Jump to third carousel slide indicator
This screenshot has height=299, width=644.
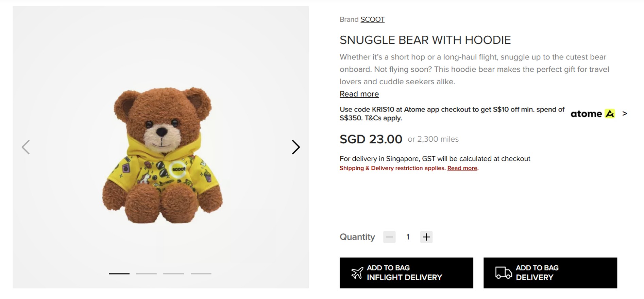click(x=173, y=274)
